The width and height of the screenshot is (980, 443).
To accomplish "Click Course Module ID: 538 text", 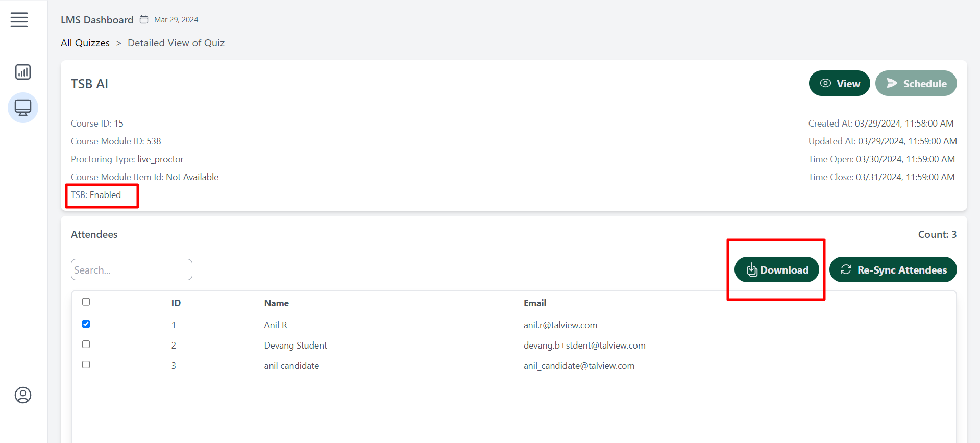I will pyautogui.click(x=116, y=141).
